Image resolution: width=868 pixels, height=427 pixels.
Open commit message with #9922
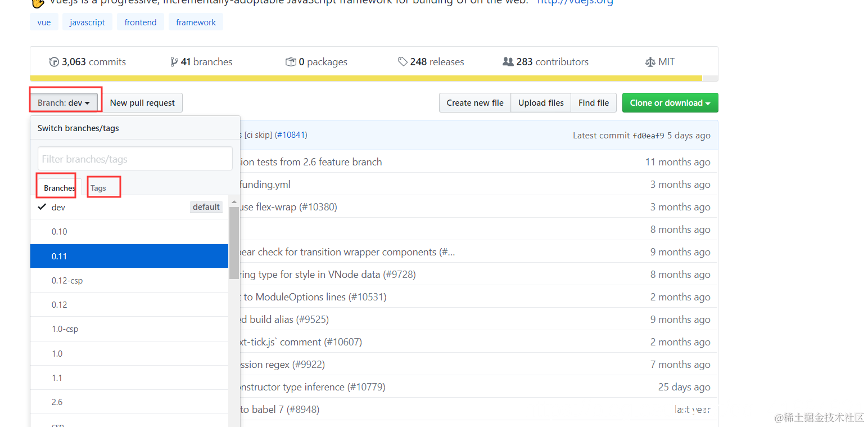(x=282, y=365)
